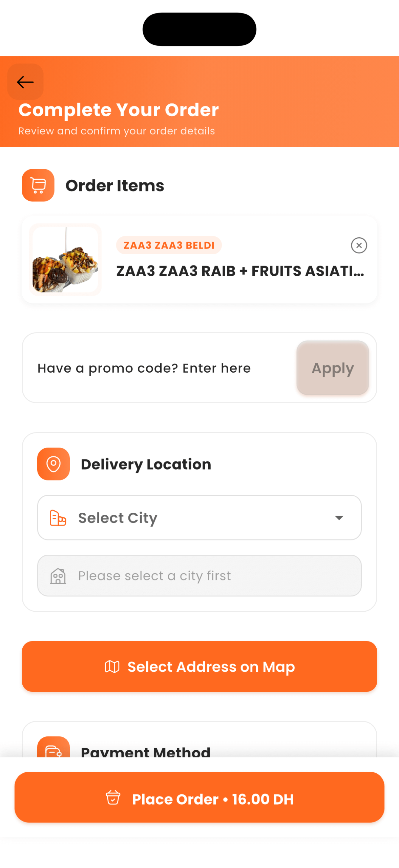Click the orange shopping cart icon
This screenshot has height=868, width=399.
click(38, 185)
